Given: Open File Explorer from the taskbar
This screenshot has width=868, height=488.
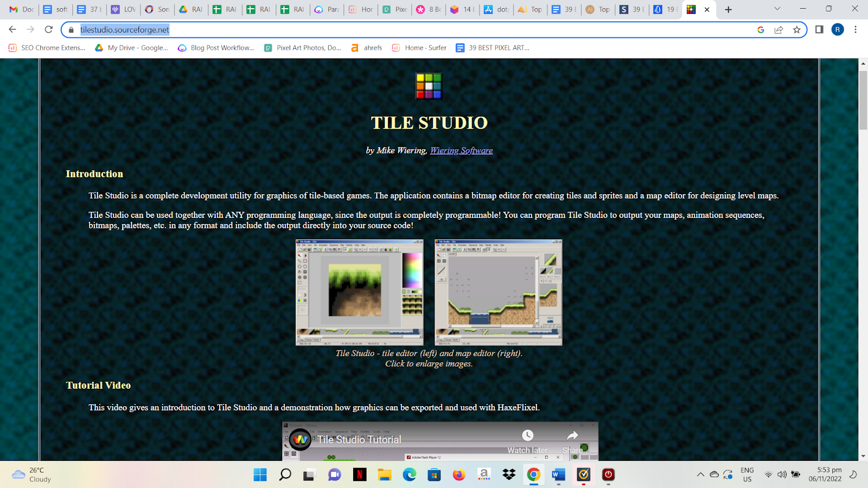Looking at the screenshot, I should tap(385, 475).
